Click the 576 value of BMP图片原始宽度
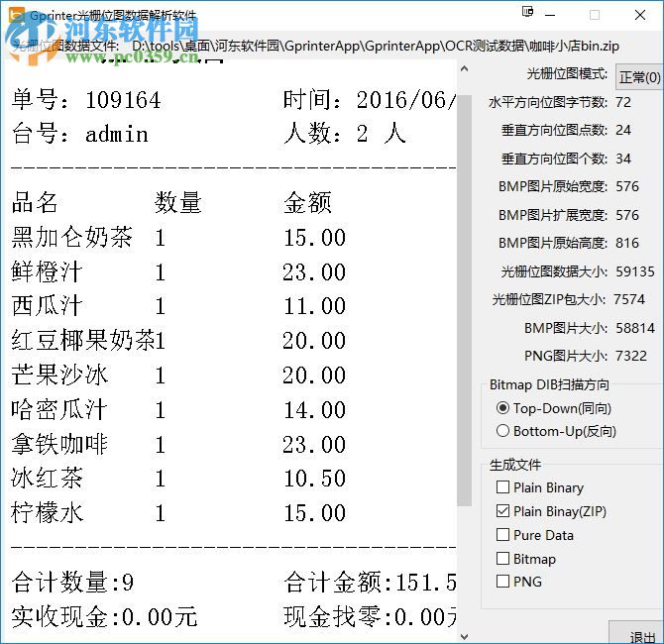The width and height of the screenshot is (664, 644). pos(627,186)
